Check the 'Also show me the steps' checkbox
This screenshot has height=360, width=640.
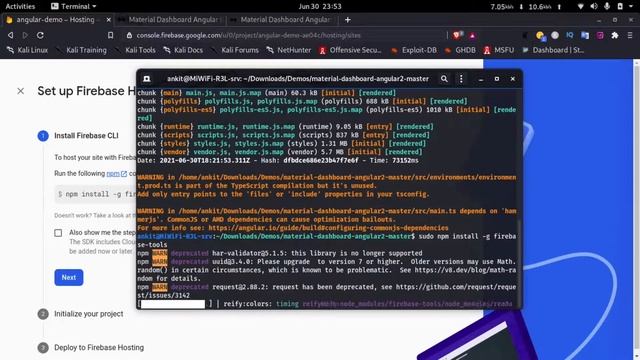pos(58,233)
